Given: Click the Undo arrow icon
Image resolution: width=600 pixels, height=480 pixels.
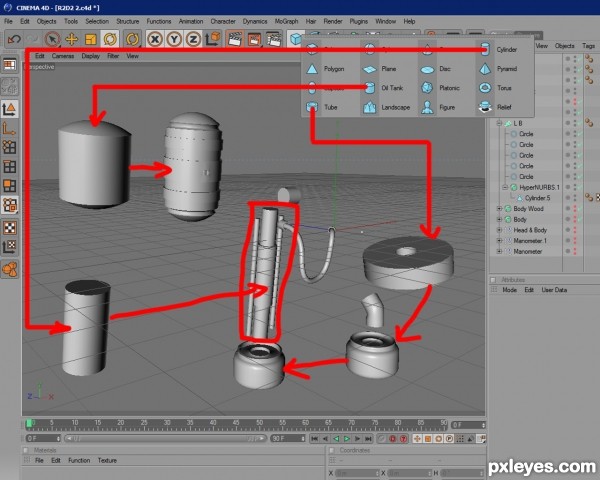Looking at the screenshot, I should click(14, 39).
